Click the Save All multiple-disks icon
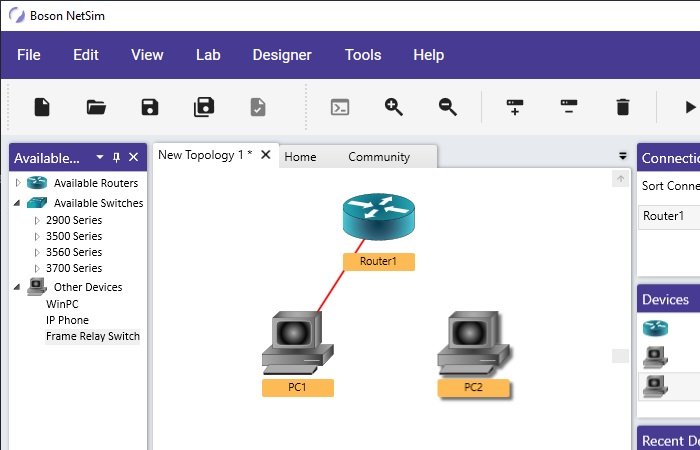The image size is (700, 450). [x=204, y=107]
